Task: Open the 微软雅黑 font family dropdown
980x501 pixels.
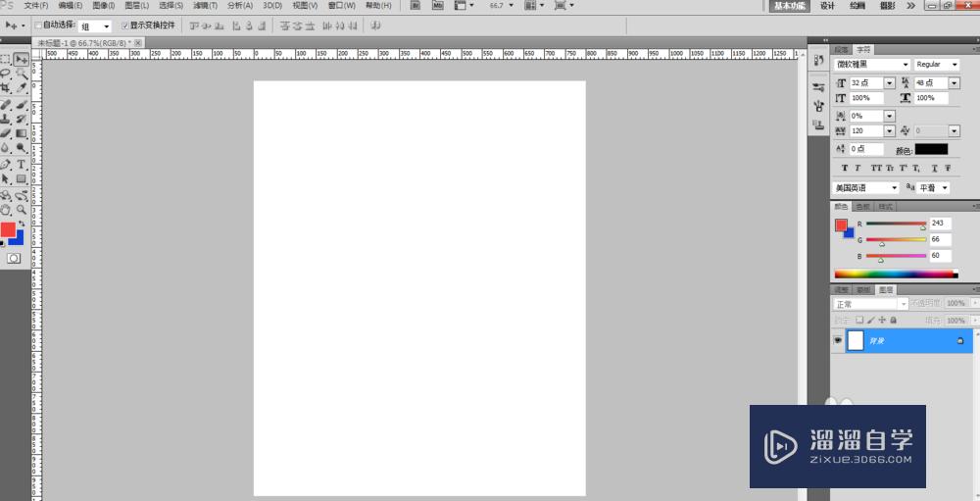Action: (x=872, y=65)
